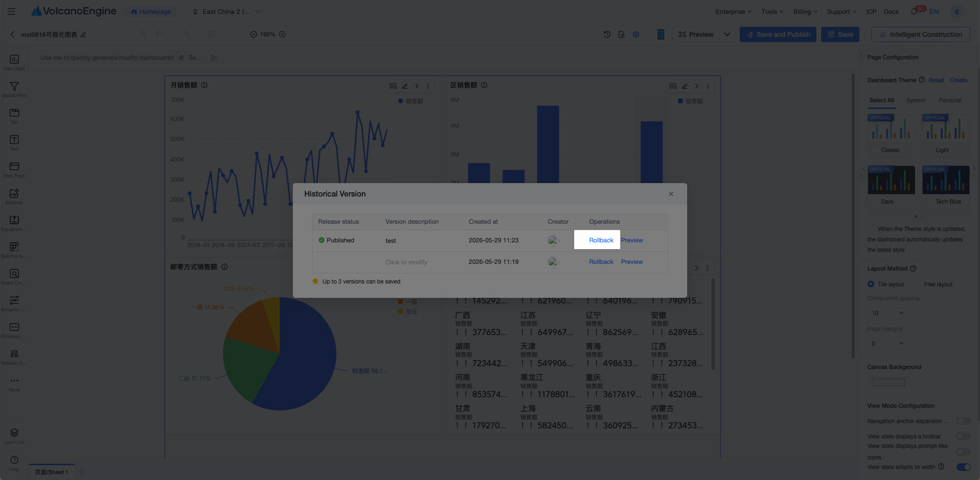Click the zoom in plus icon
Screen dimensions: 980x480
click(282, 34)
